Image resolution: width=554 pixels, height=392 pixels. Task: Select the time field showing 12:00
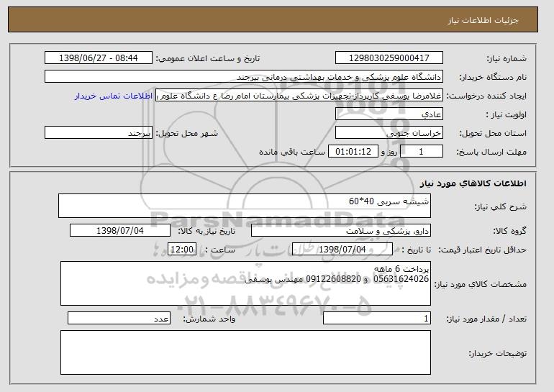[182, 250]
